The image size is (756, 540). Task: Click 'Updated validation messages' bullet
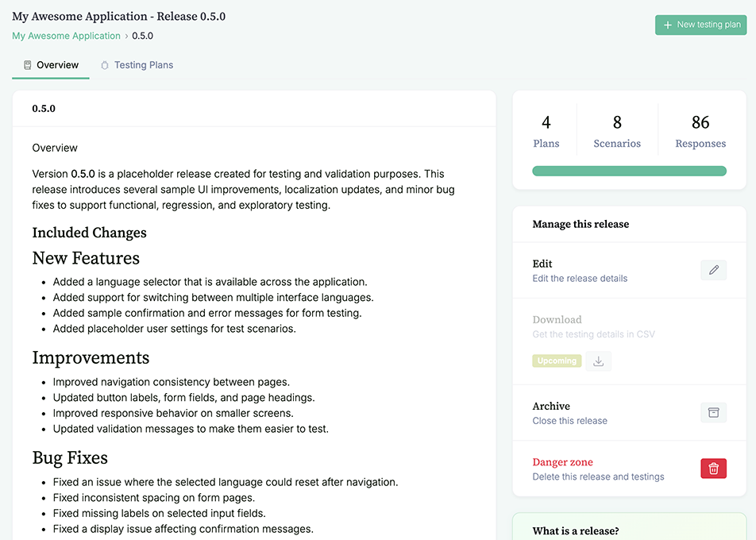pos(191,429)
